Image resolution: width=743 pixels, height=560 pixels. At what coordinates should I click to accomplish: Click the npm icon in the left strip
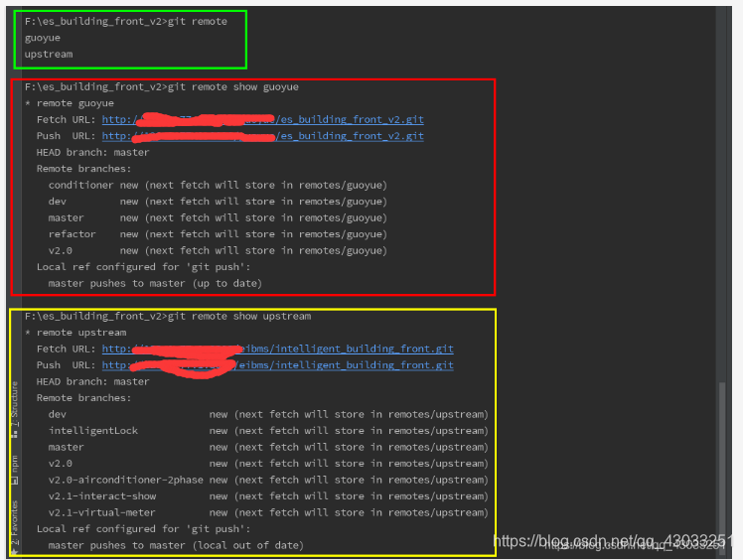[15, 481]
